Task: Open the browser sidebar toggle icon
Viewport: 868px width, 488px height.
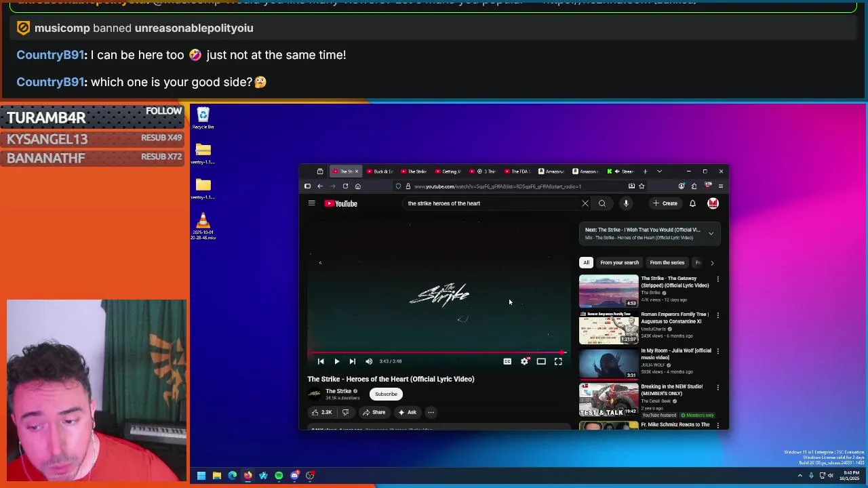Action: click(307, 186)
